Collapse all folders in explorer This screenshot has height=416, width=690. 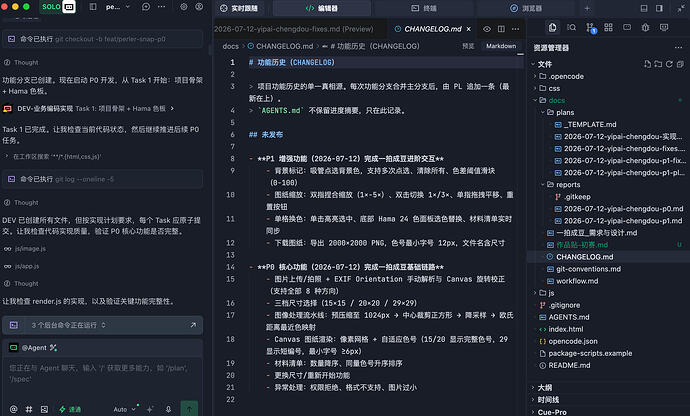(x=680, y=64)
